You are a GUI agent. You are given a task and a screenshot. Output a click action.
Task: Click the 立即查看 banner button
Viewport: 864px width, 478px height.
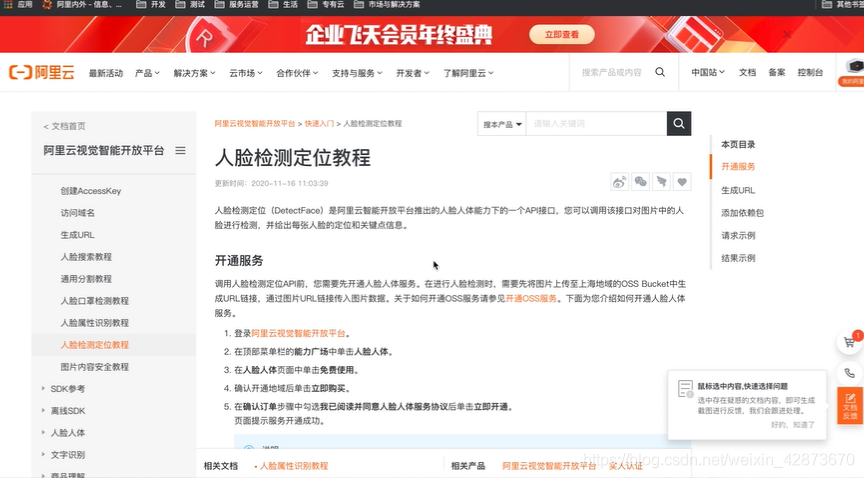pos(561,34)
